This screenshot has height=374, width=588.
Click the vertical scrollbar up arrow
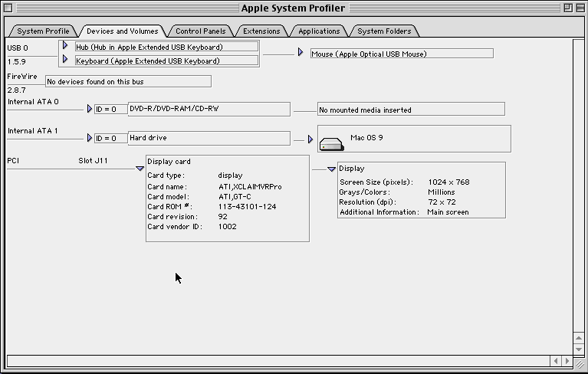(579, 338)
